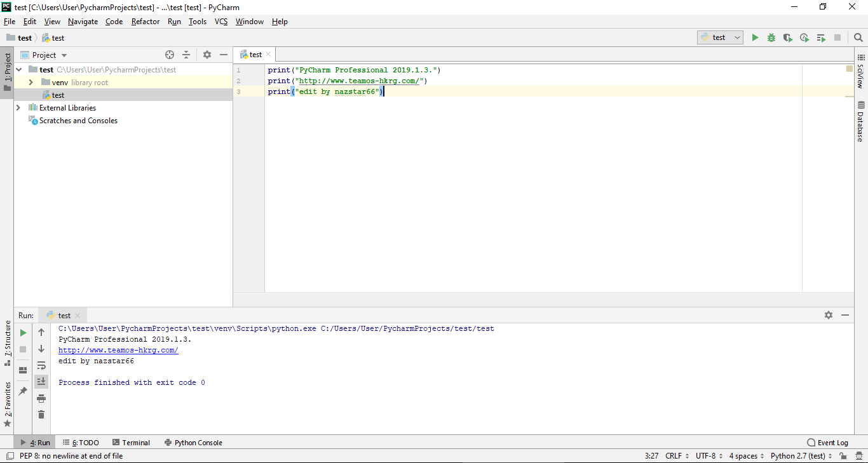Open the Database side panel
868x463 pixels.
coord(861,121)
